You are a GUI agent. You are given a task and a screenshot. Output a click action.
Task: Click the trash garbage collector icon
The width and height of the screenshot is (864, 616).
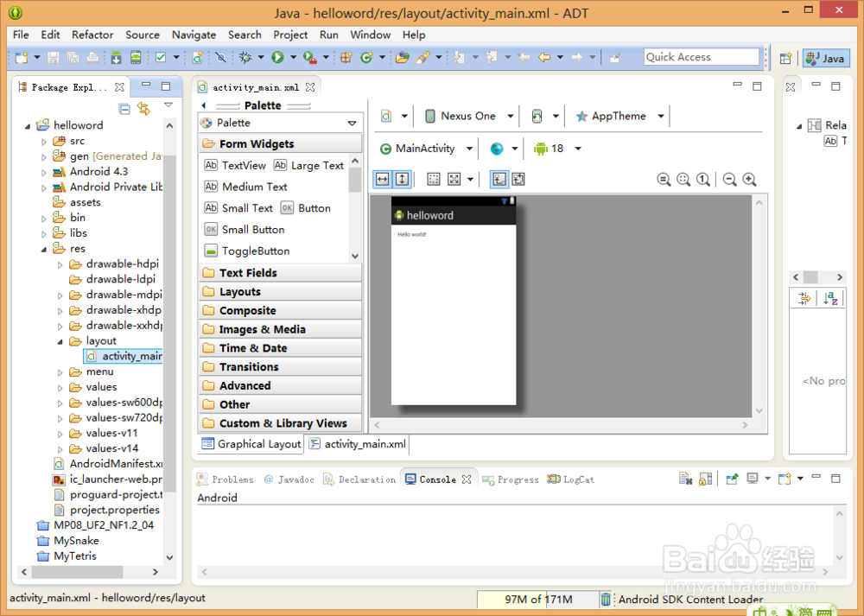coord(606,599)
